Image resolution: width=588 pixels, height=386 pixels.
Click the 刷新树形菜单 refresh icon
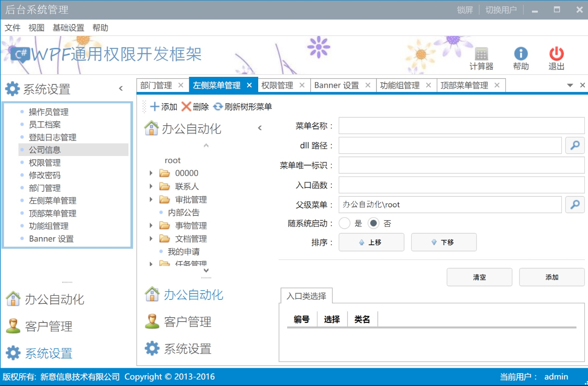(218, 107)
